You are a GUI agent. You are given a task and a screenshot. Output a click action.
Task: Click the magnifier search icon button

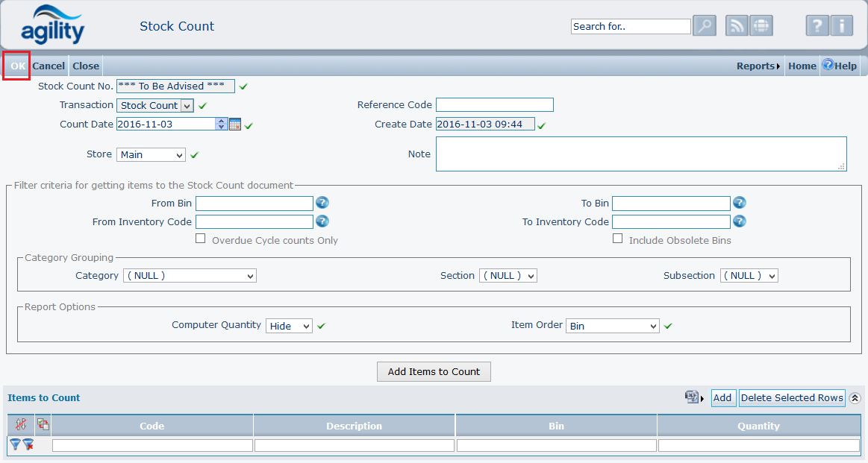coord(705,26)
